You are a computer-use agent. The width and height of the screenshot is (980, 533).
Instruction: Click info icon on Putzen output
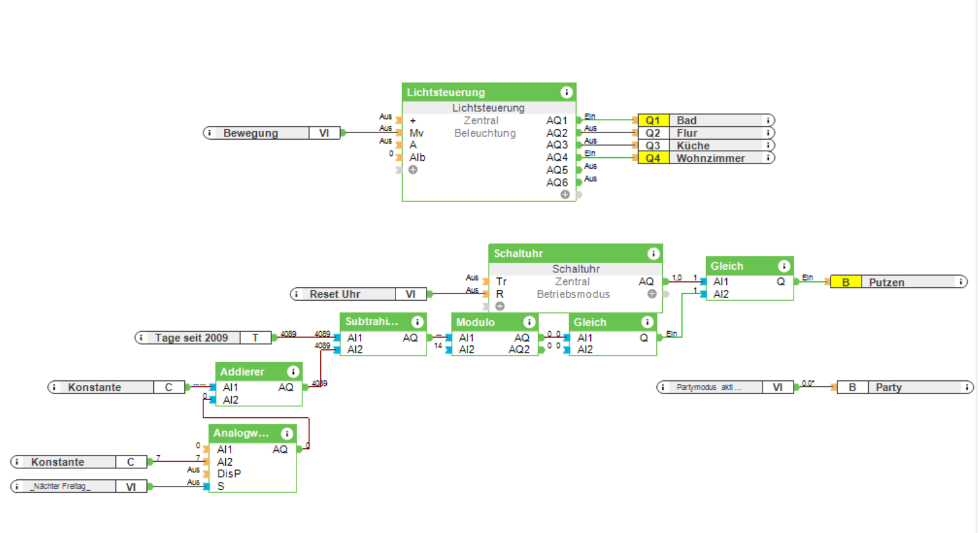[961, 282]
